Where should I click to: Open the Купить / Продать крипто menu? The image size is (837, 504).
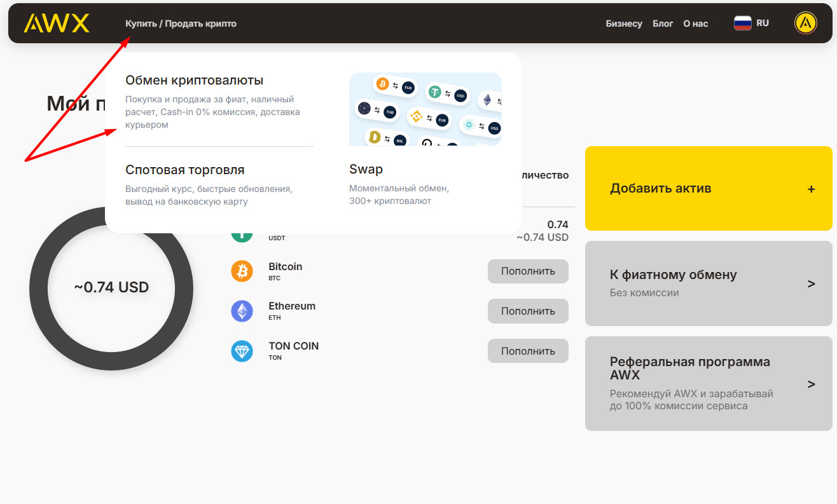(x=181, y=24)
